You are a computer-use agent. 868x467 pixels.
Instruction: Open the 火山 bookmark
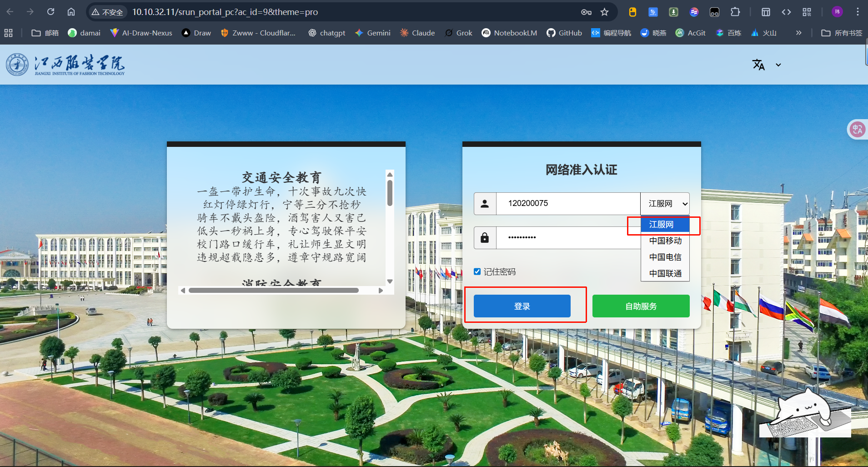764,33
